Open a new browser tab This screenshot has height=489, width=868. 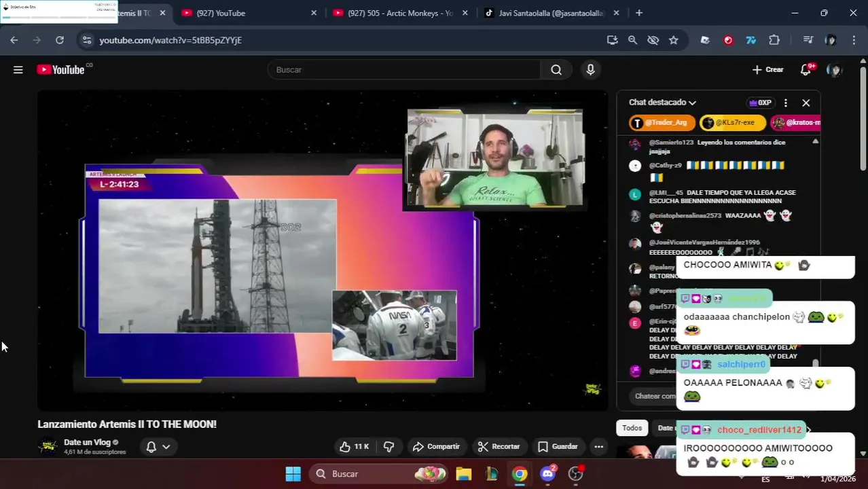(x=639, y=13)
